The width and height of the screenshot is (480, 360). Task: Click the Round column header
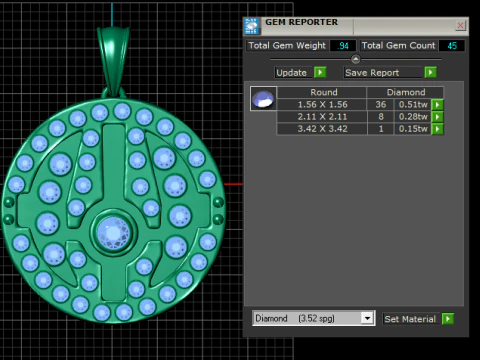point(322,92)
